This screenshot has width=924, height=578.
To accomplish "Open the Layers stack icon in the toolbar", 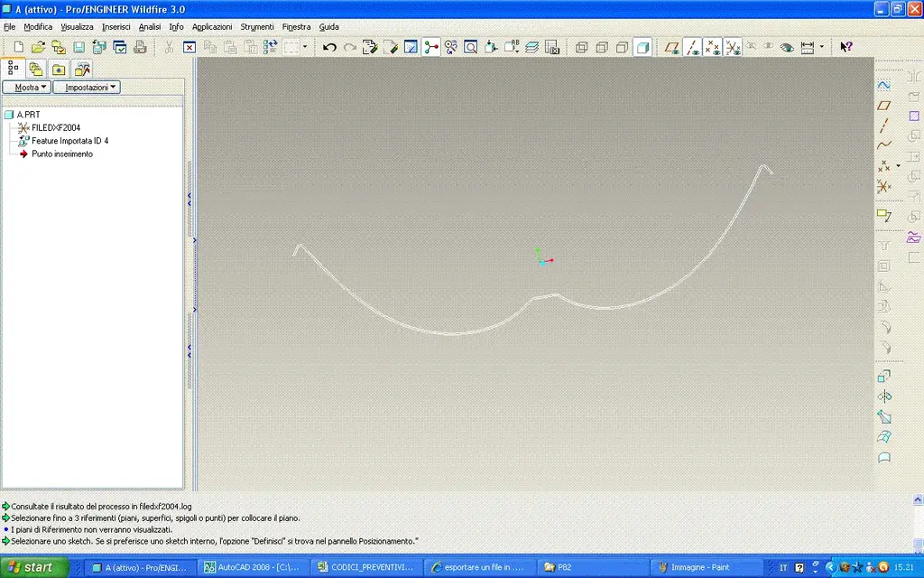I will point(531,47).
